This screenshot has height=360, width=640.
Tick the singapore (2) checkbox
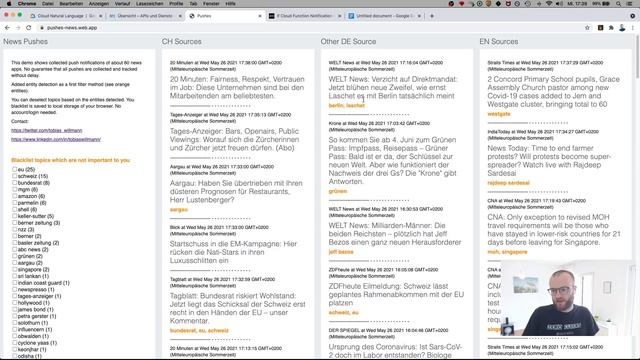[x=14, y=269]
